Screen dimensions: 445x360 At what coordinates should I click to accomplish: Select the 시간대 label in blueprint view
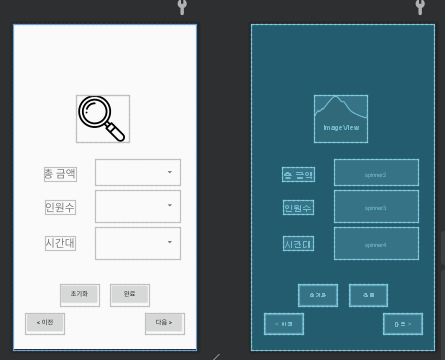(298, 243)
